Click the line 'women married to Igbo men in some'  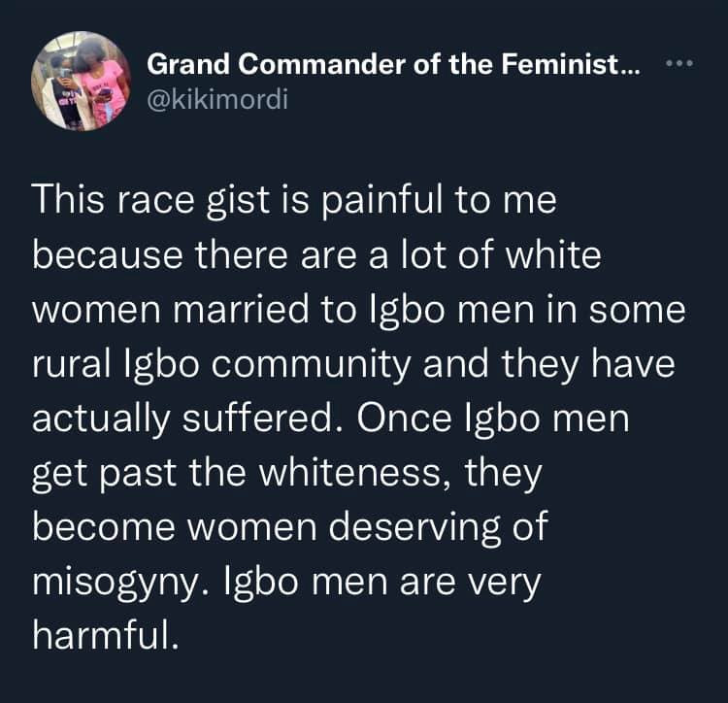click(359, 311)
